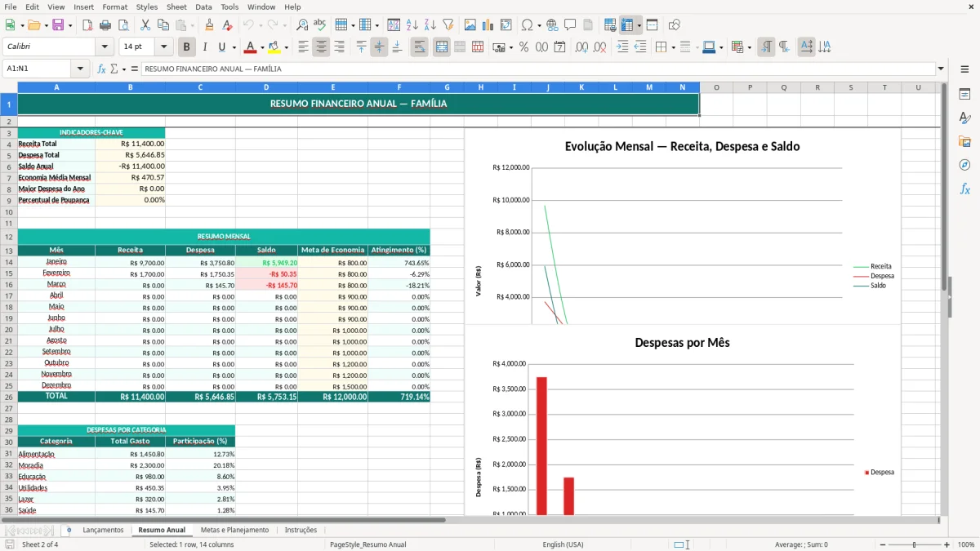Toggle Center Vertically alignment

[379, 47]
